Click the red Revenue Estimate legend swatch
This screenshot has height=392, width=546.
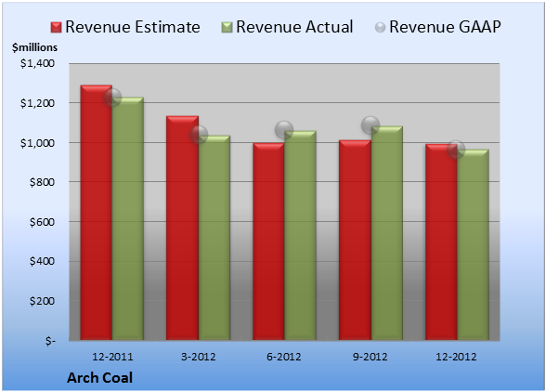coord(56,28)
